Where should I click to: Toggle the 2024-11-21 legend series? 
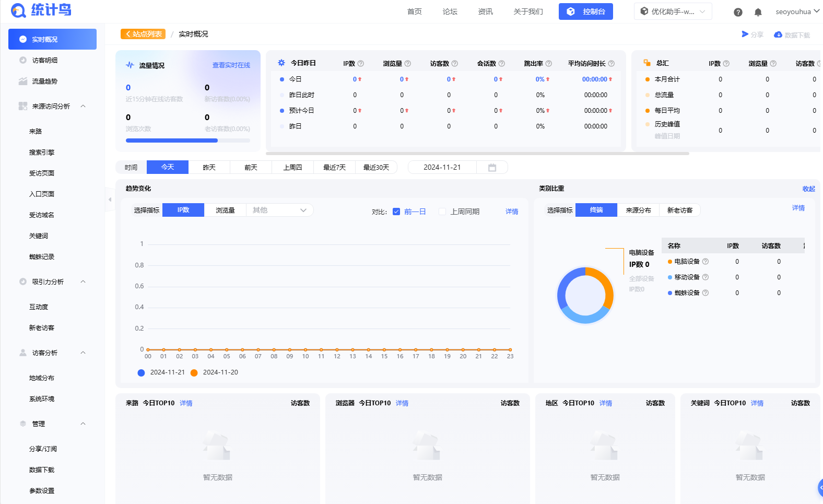(161, 372)
